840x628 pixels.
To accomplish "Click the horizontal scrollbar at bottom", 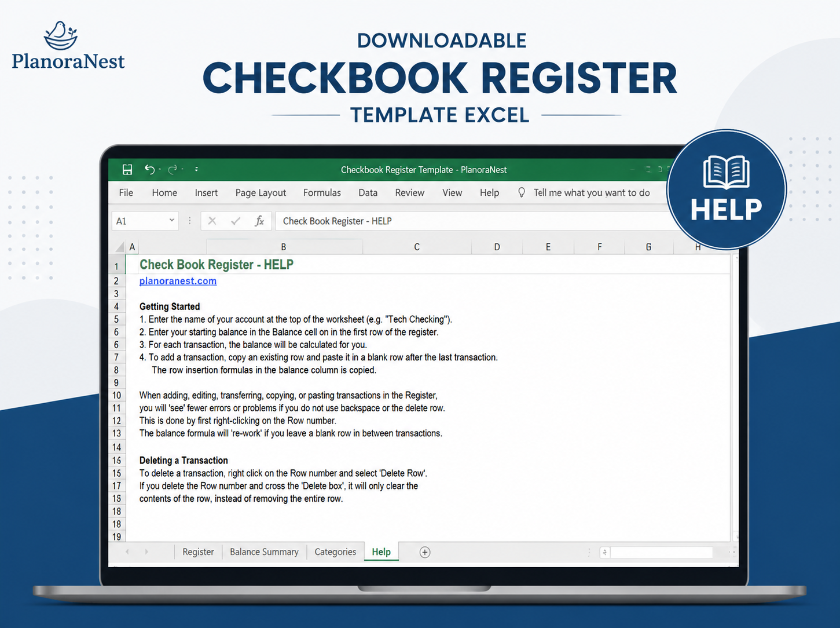I will click(662, 552).
